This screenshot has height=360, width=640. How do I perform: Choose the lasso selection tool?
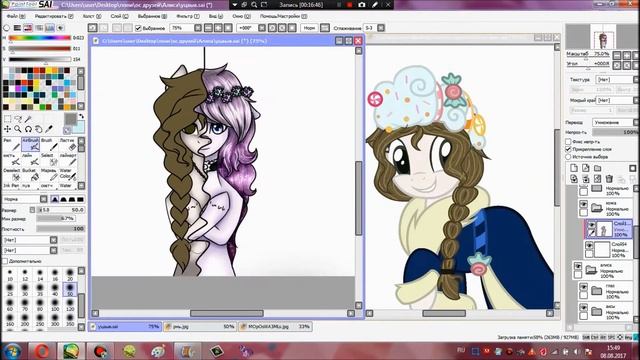[x=18, y=119]
